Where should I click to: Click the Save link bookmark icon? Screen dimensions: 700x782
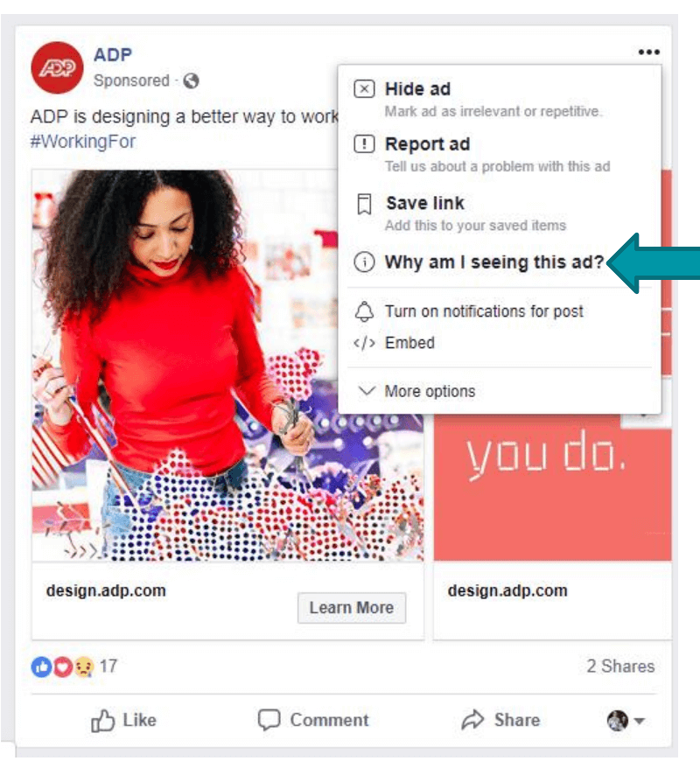(x=365, y=204)
